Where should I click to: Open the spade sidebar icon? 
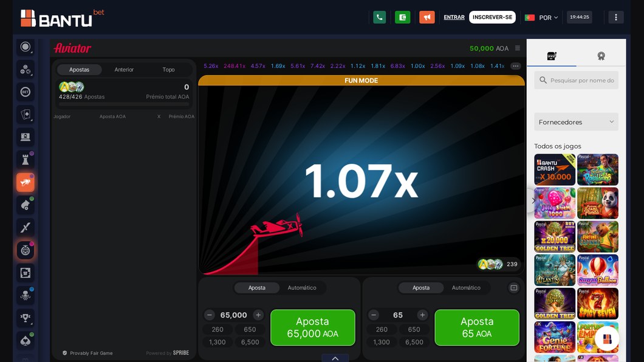(x=26, y=340)
